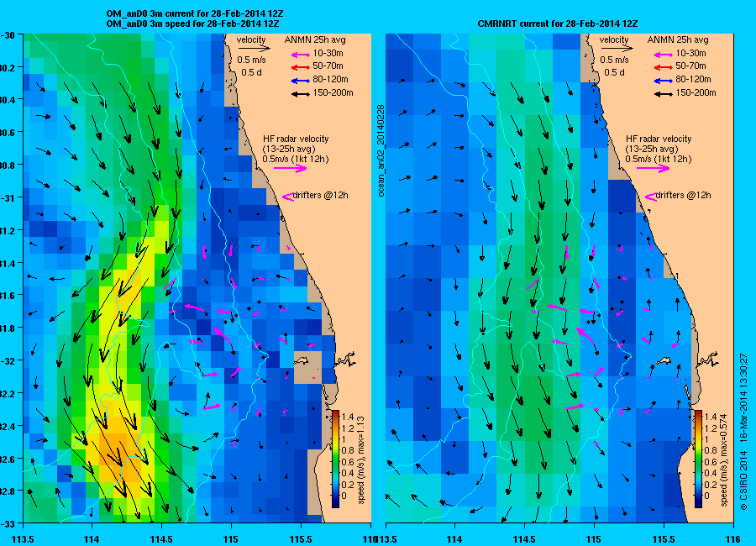Click the '(13-25h avg)' text in the CMRNRT panel
The image size is (756, 546).
click(652, 149)
